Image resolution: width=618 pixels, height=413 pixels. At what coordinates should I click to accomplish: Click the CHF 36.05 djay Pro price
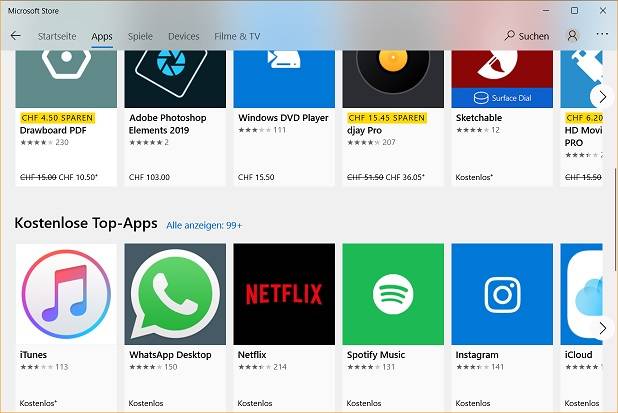pyautogui.click(x=405, y=177)
